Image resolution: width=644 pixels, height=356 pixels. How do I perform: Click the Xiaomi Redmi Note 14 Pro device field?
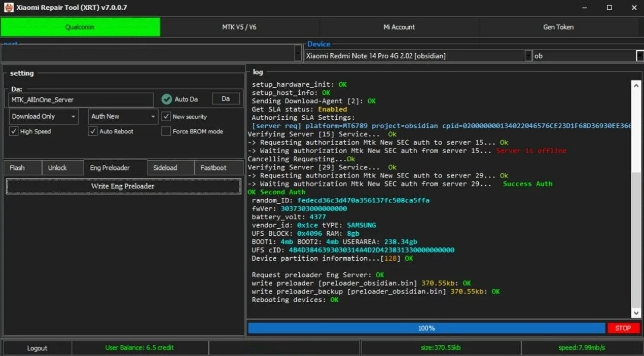[x=414, y=56]
